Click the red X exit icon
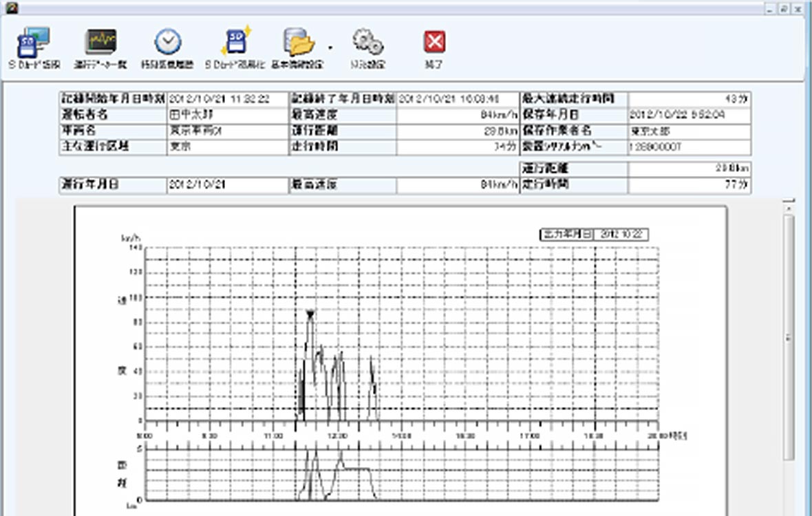 click(x=434, y=43)
